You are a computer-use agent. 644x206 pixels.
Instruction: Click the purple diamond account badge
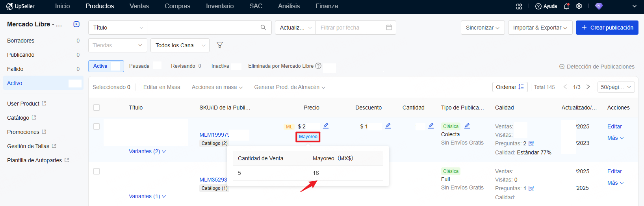pos(599,6)
